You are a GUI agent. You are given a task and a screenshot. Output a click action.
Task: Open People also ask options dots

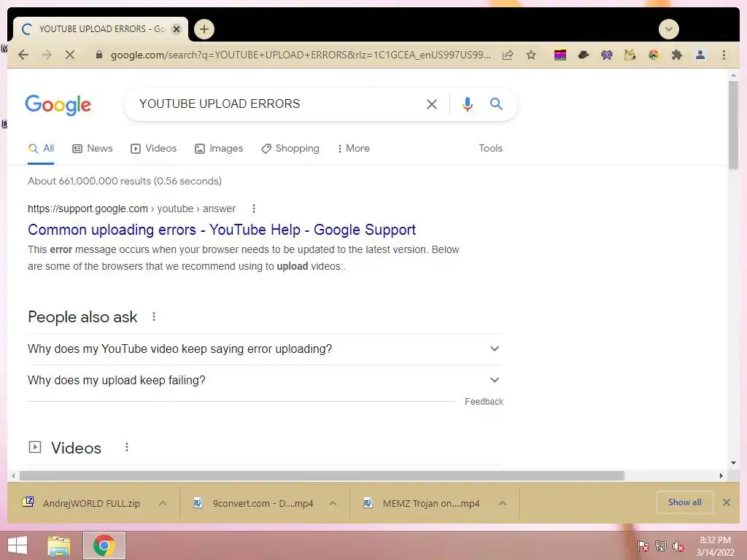(x=153, y=316)
